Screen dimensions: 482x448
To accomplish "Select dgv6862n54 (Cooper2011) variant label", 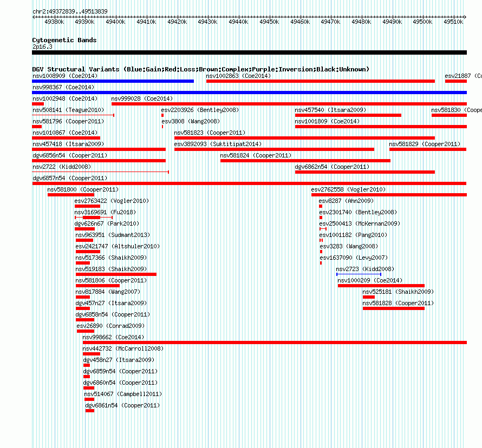I will [332, 167].
